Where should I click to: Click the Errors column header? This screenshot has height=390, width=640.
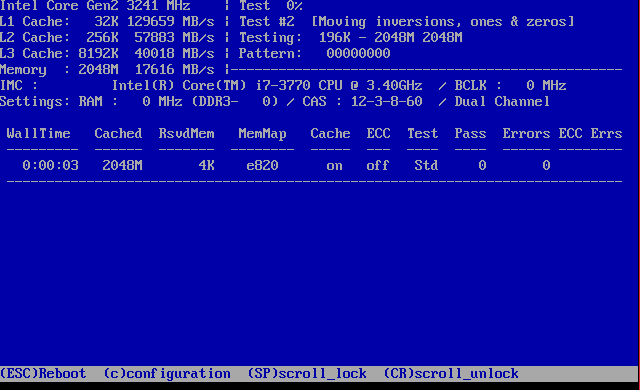point(526,134)
